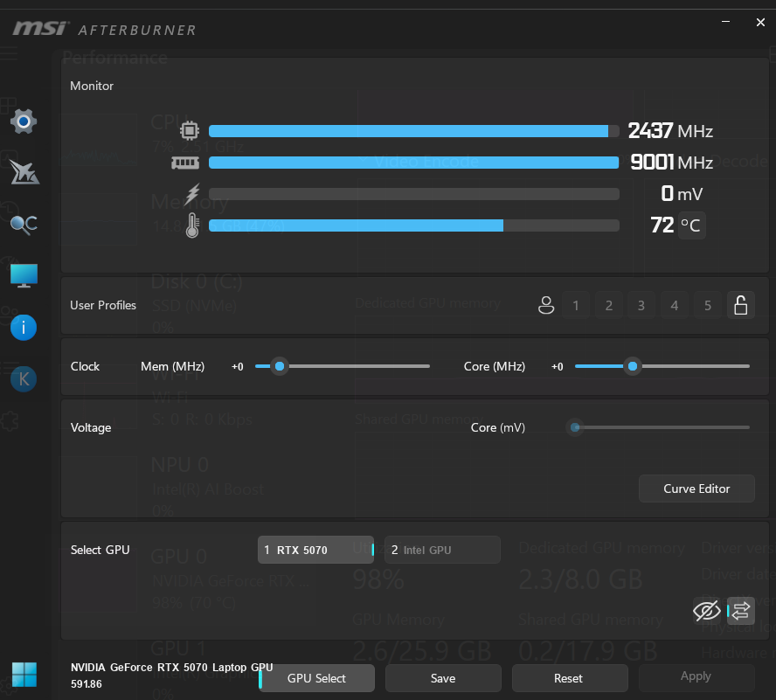Screen dimensions: 776x700
Task: Select GPU 2 Intel GPU
Action: tap(442, 550)
